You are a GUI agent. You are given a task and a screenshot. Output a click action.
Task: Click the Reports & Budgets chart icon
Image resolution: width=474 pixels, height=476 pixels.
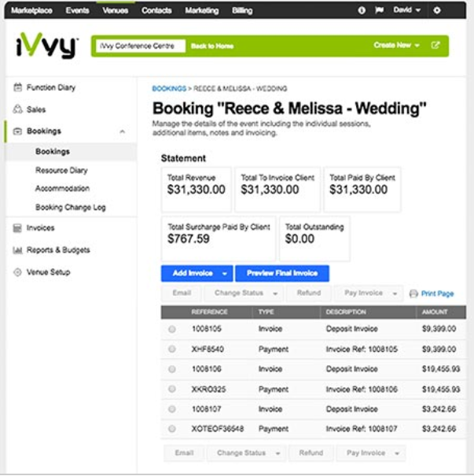click(17, 250)
